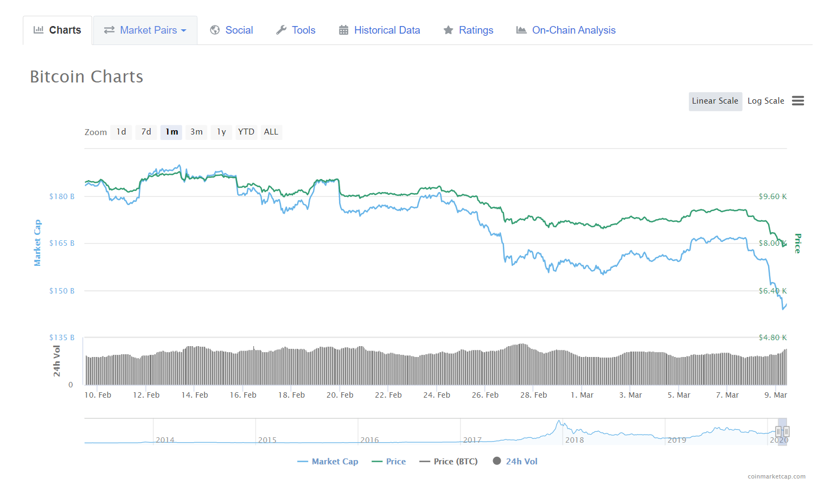Set zoom to 1d
837x504 pixels.
pos(121,132)
